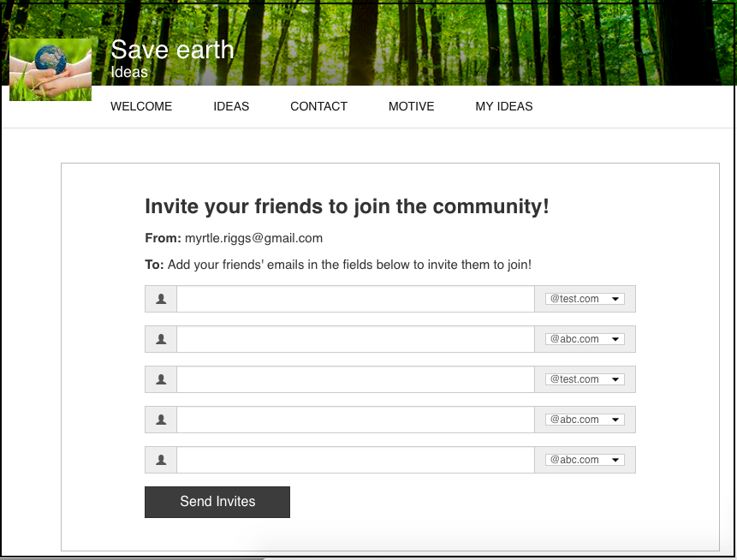Click the person icon in third email row
This screenshot has height=560, width=737.
[x=161, y=379]
